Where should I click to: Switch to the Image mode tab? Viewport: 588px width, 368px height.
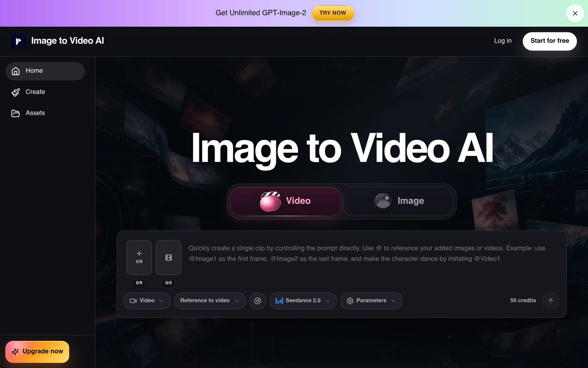point(398,201)
